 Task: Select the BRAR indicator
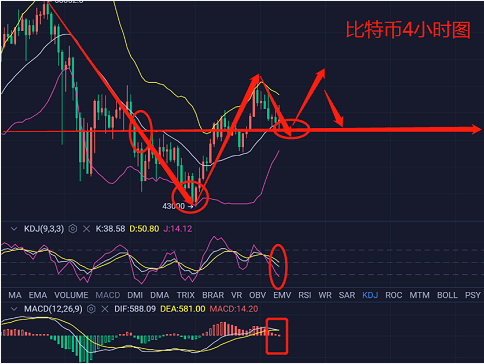coord(213,295)
